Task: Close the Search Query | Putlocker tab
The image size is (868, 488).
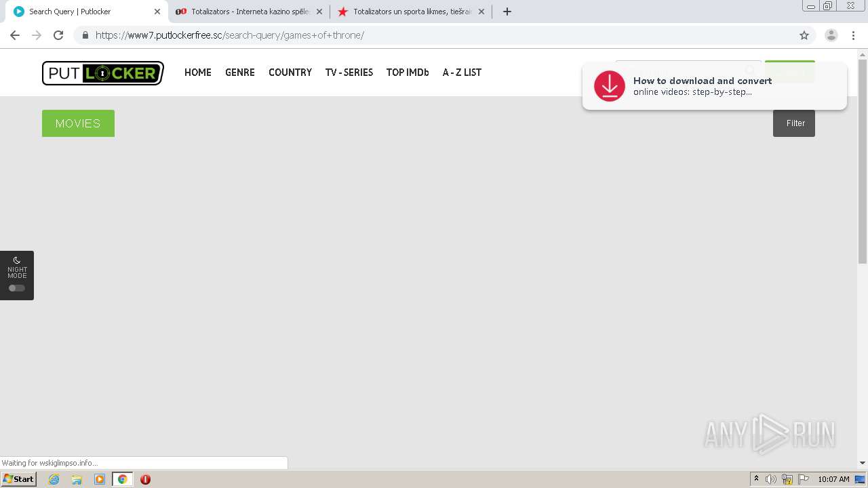Action: click(157, 12)
